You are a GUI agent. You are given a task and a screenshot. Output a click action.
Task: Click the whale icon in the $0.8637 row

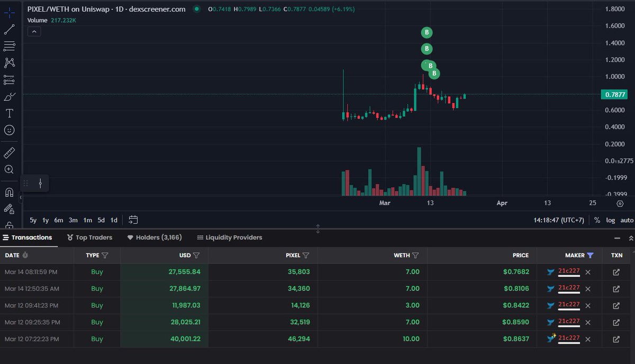551,339
